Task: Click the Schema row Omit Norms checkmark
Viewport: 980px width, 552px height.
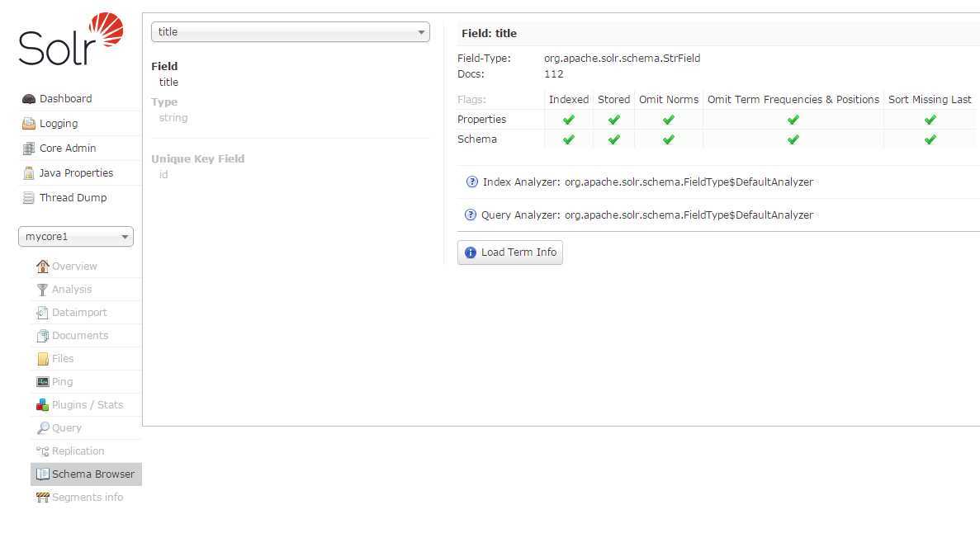Action: pos(669,139)
